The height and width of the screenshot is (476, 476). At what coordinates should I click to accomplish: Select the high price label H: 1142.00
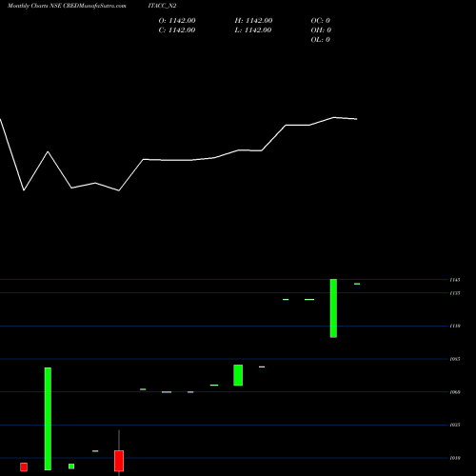pos(253,21)
